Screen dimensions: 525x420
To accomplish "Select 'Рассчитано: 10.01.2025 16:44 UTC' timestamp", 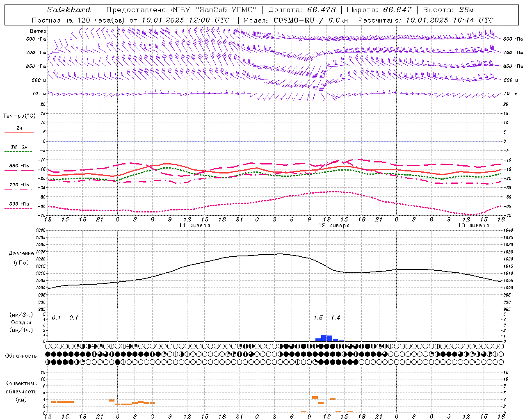I will 426,20.
